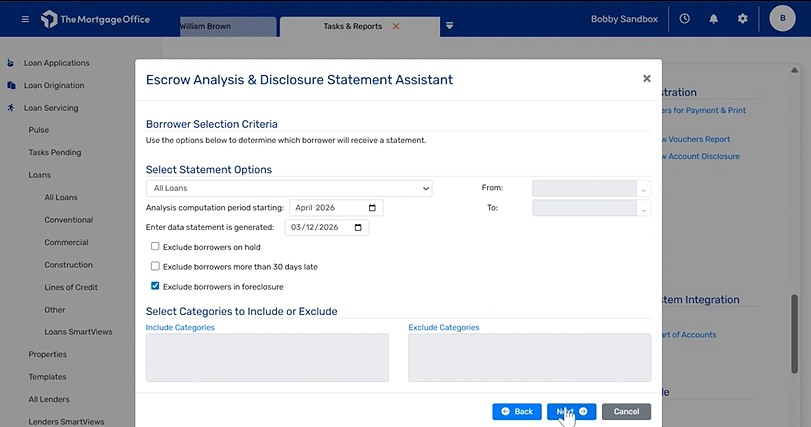Image resolution: width=811 pixels, height=427 pixels.
Task: Switch to the William Brown tab
Action: click(228, 26)
